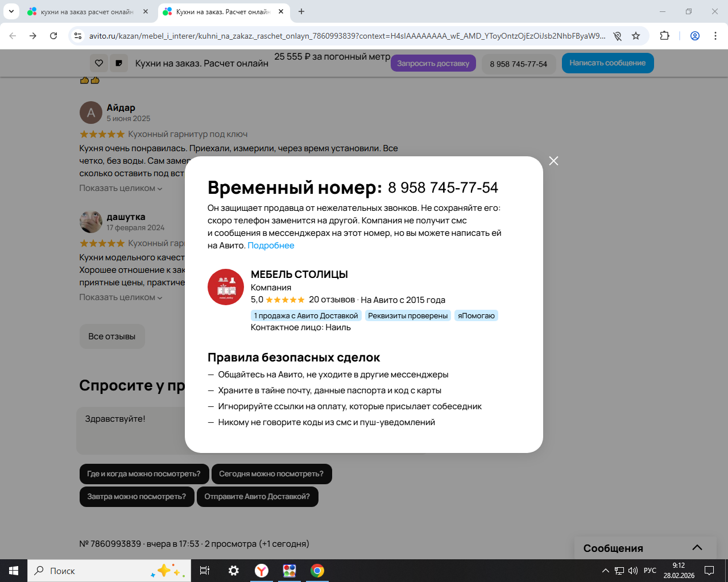Open the МЕБЕЛЬ СТОЛИЦЫ company name
The height and width of the screenshot is (582, 728).
299,275
